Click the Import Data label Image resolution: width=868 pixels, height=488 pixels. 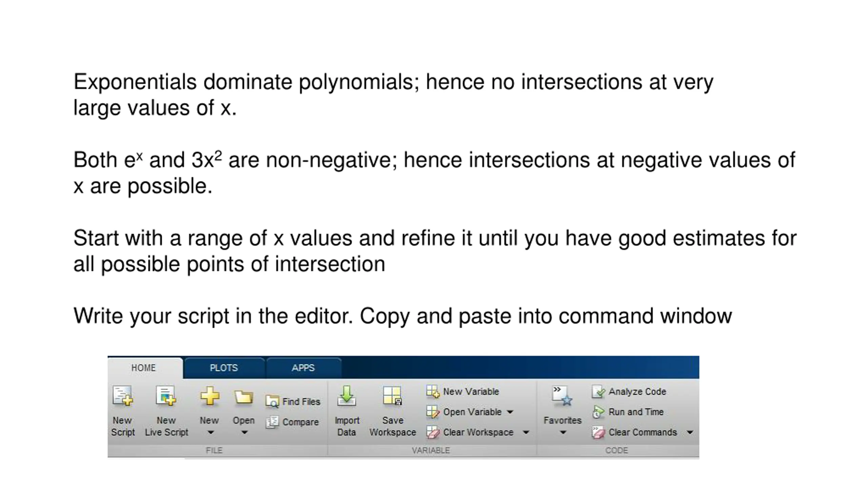point(347,426)
